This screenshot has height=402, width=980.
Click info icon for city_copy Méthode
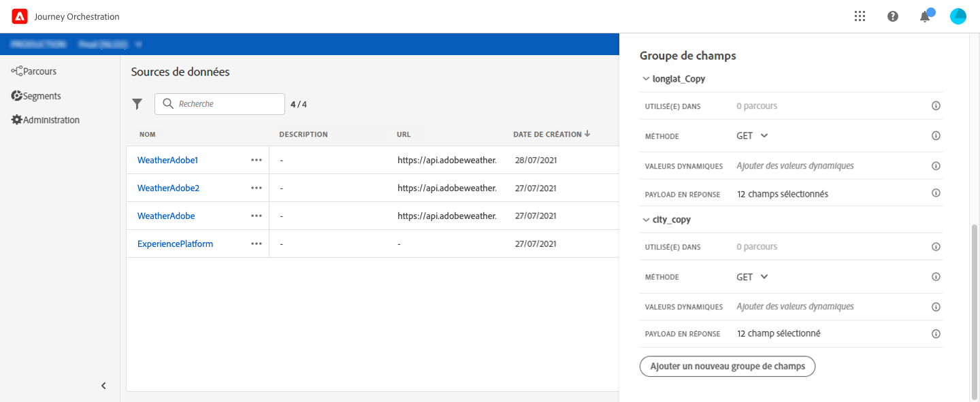click(936, 277)
